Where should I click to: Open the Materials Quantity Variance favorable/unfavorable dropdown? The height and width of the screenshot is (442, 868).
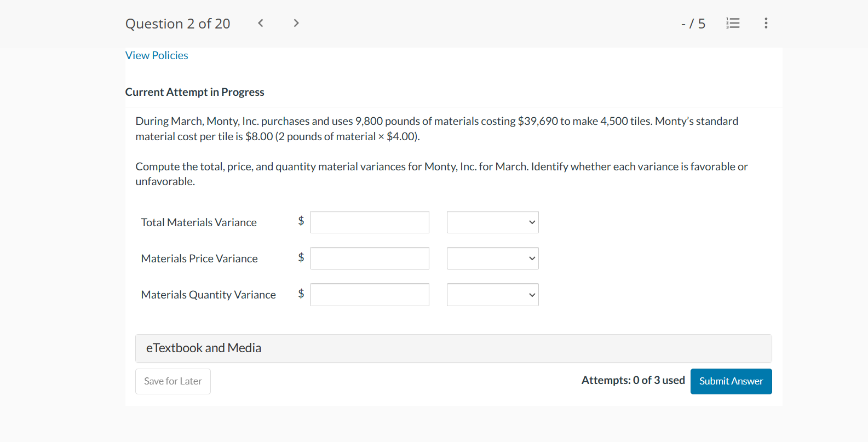(493, 295)
